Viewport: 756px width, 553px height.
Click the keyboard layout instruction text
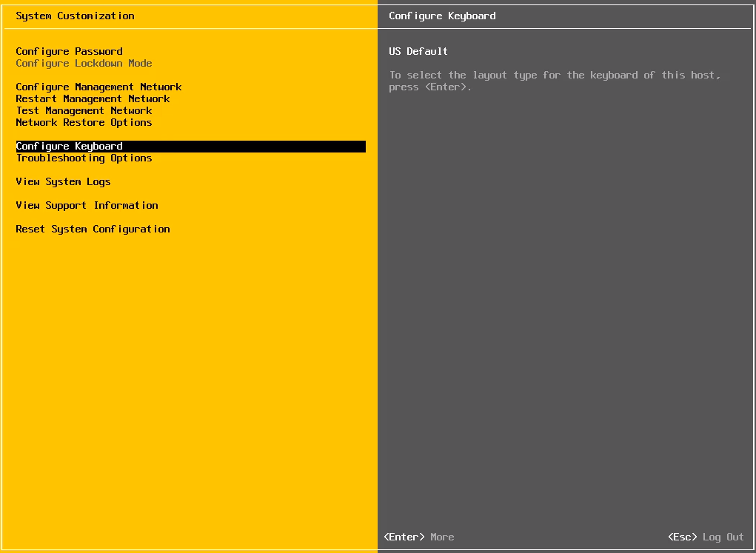[555, 81]
